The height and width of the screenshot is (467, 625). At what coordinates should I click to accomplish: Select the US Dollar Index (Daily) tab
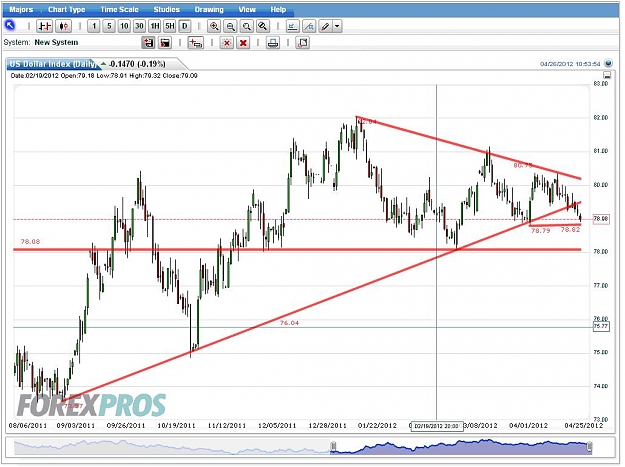(x=52, y=64)
